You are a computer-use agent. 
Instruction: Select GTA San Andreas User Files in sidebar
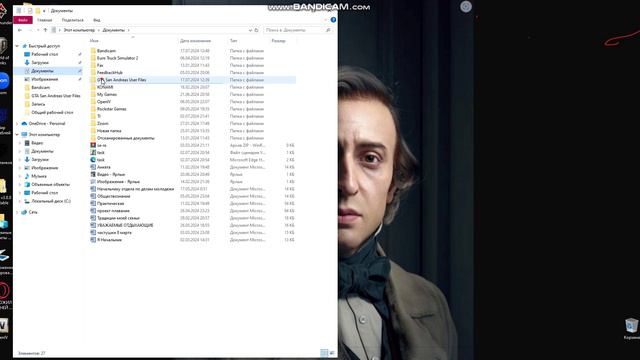pos(56,96)
